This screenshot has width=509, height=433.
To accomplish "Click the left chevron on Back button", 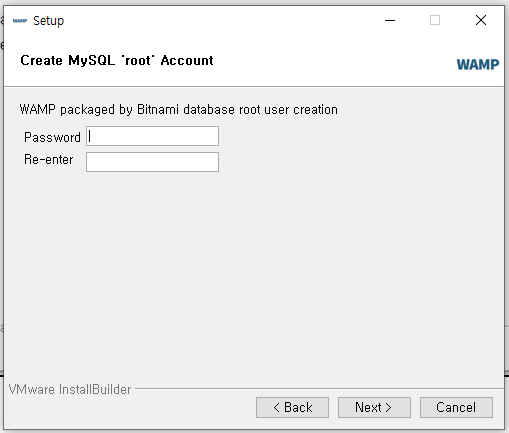I will click(276, 407).
